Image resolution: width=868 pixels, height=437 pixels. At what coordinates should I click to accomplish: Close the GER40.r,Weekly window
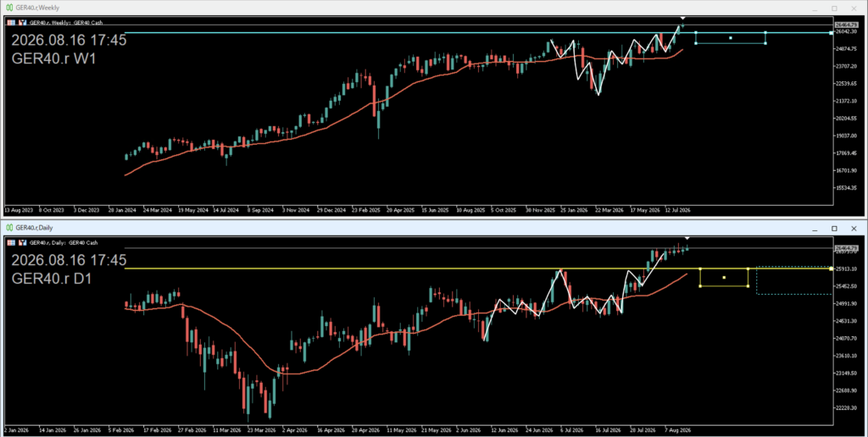click(x=854, y=8)
